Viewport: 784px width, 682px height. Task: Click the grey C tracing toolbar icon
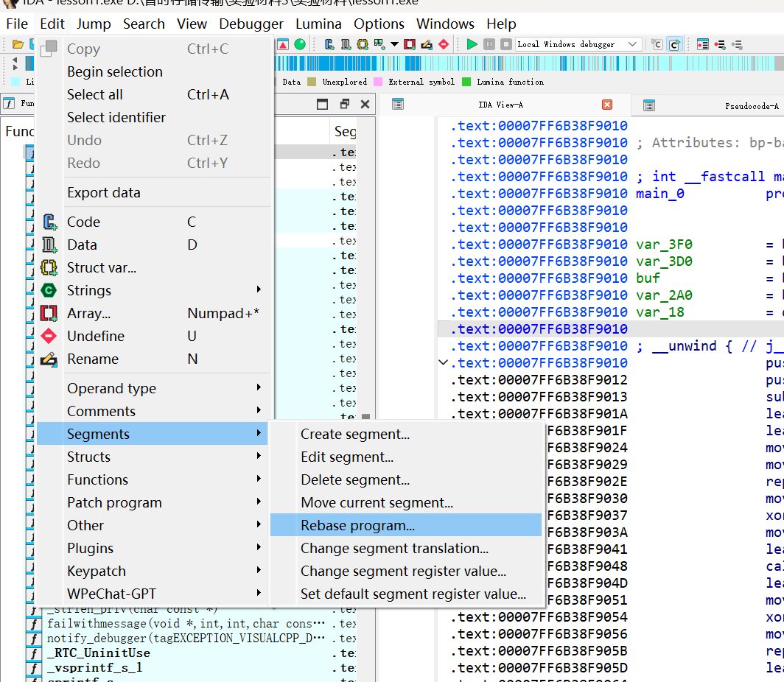657,44
